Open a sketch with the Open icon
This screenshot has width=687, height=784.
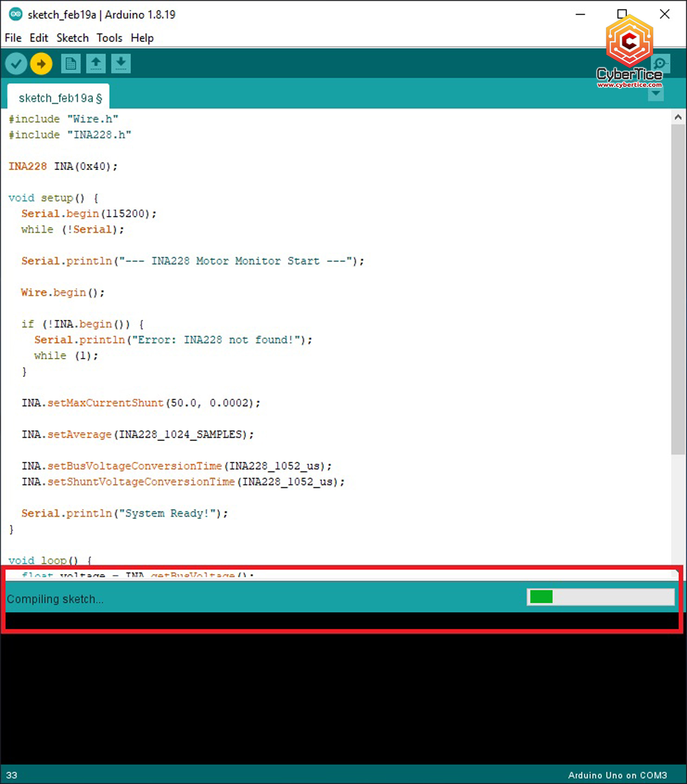tap(96, 64)
